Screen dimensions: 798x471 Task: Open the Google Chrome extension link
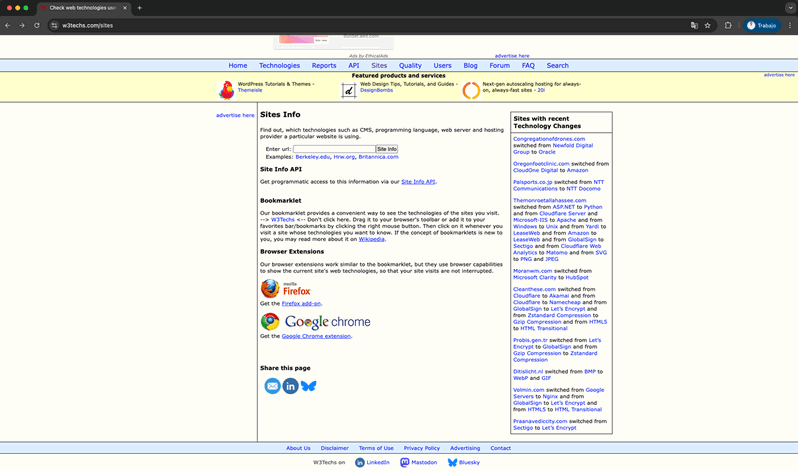[x=316, y=336]
